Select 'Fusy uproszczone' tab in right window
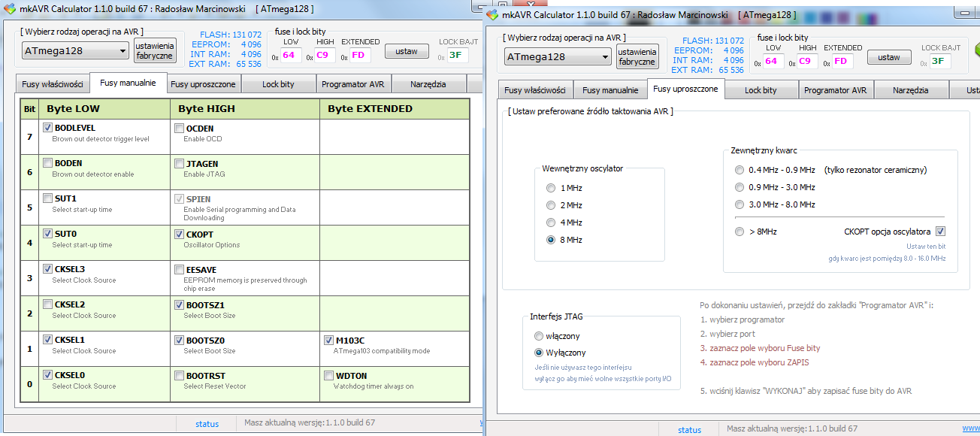Screen dimensions: 980x436 pos(685,89)
